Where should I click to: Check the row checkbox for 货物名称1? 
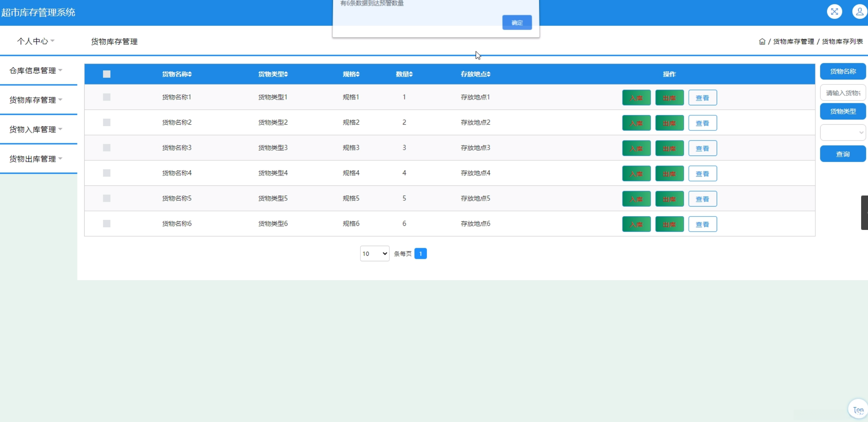(x=107, y=97)
